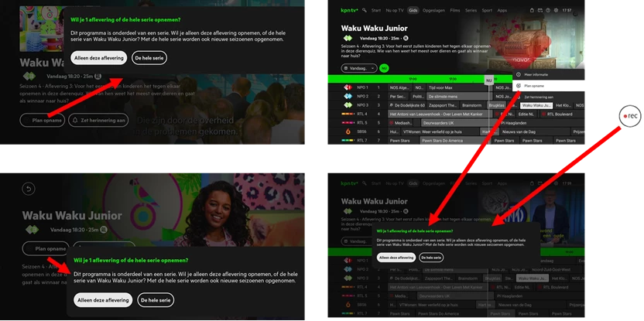
Task: Select the RTL 5 channel logo in the undimmed guide
Action: tap(348, 123)
